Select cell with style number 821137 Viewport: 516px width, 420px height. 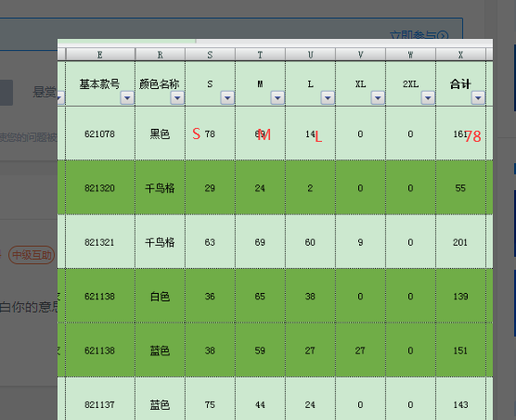(100, 399)
